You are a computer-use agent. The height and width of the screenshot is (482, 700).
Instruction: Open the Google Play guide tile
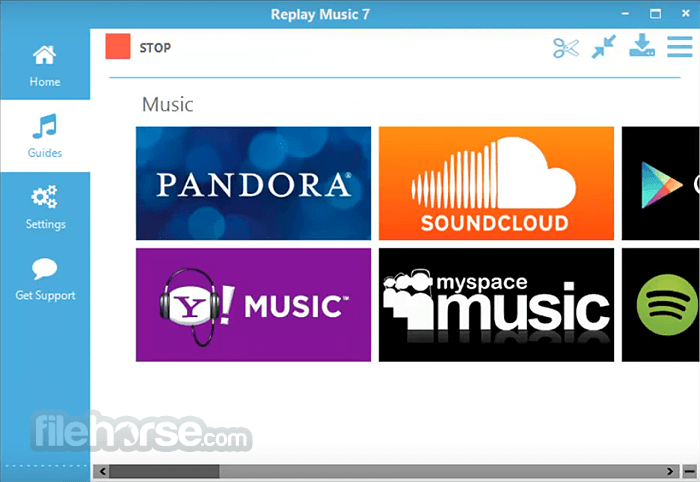[661, 183]
